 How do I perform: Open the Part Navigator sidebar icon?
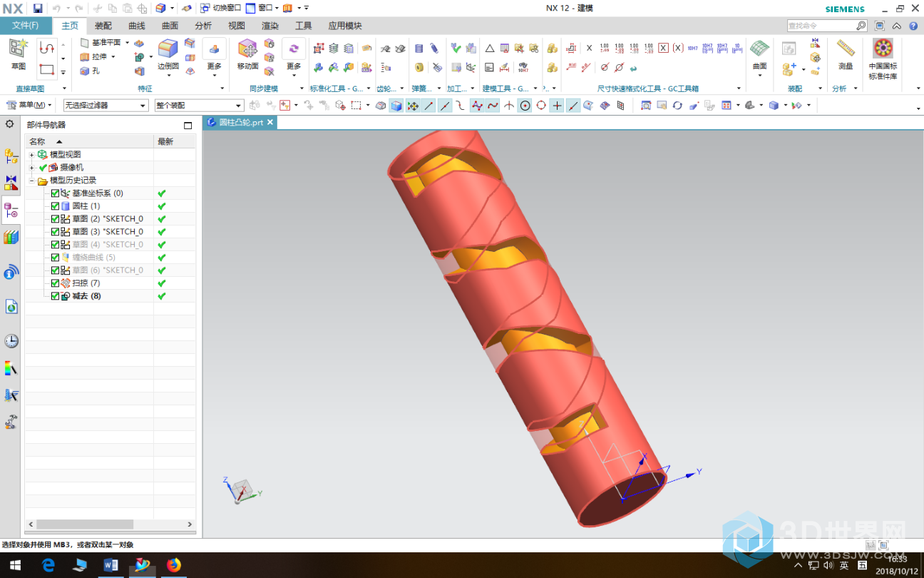click(x=11, y=211)
